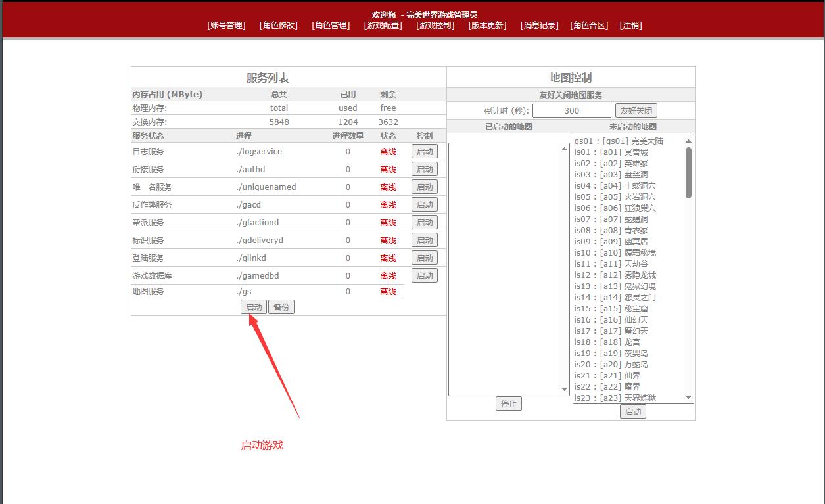The image size is (825, 504).
Task: Start the ./logservice 日志服务
Action: pyautogui.click(x=425, y=152)
